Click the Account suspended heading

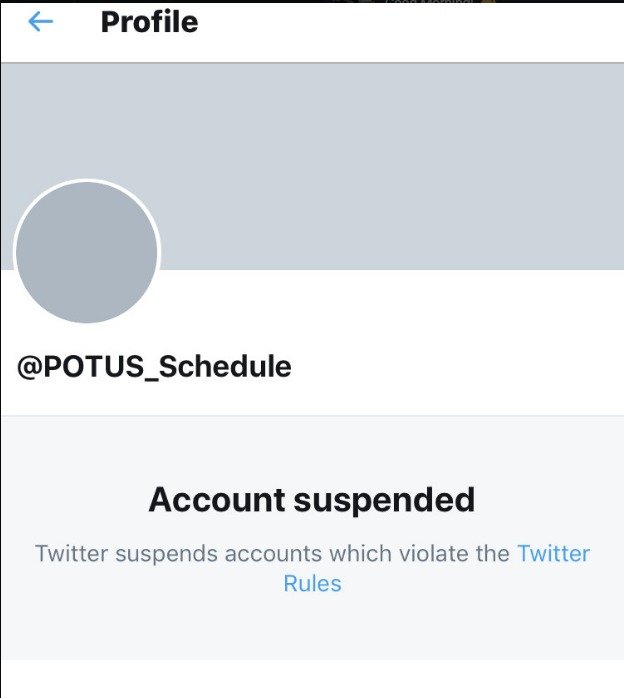click(312, 500)
